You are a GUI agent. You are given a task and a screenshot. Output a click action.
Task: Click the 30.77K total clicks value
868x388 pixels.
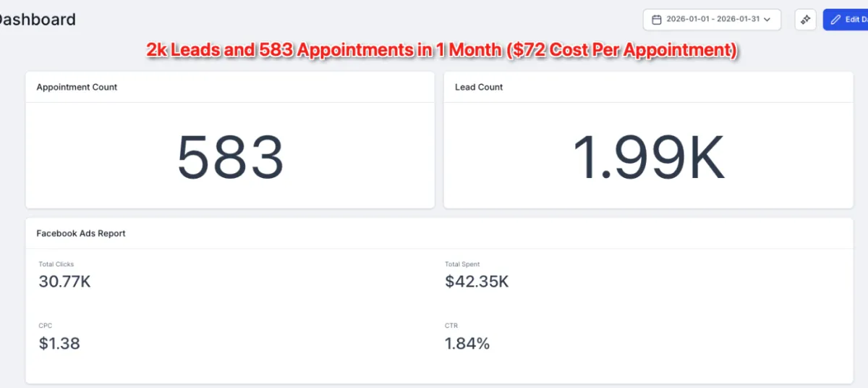pyautogui.click(x=64, y=282)
